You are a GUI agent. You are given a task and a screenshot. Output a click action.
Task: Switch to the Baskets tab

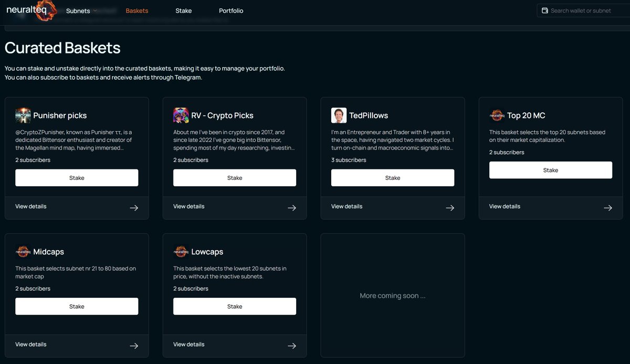click(137, 10)
